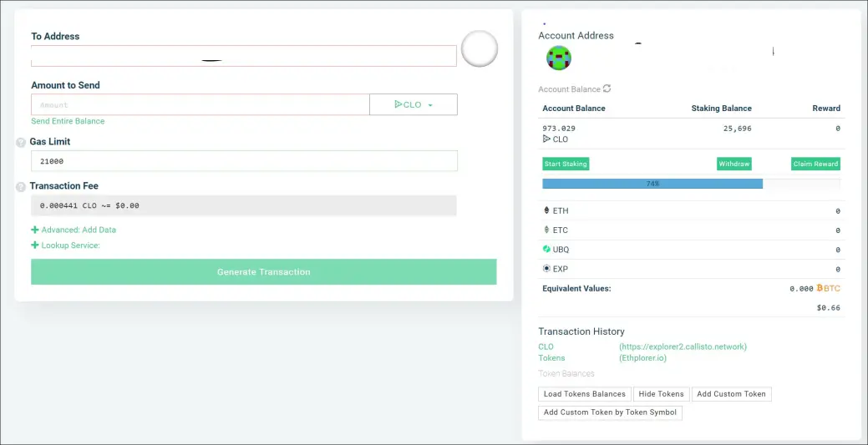868x445 pixels.
Task: Click the ETH coin icon
Action: coord(547,211)
